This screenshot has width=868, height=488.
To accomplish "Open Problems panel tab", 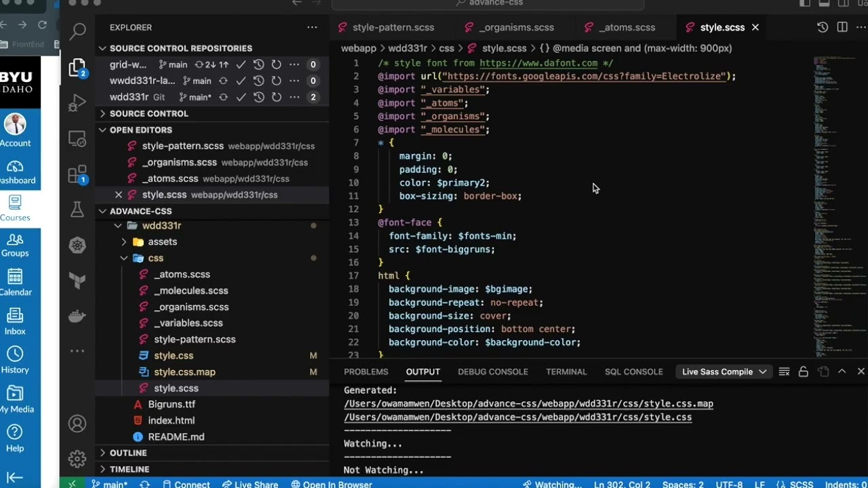I will click(x=366, y=371).
